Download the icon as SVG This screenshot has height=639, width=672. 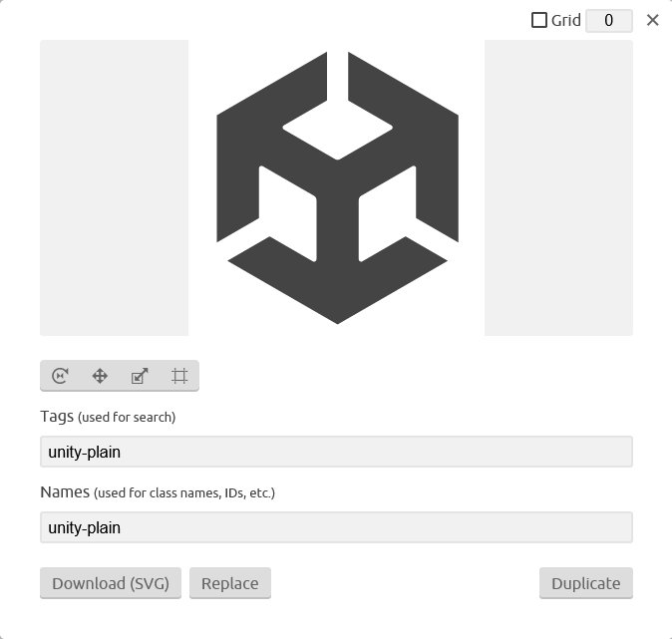point(111,583)
